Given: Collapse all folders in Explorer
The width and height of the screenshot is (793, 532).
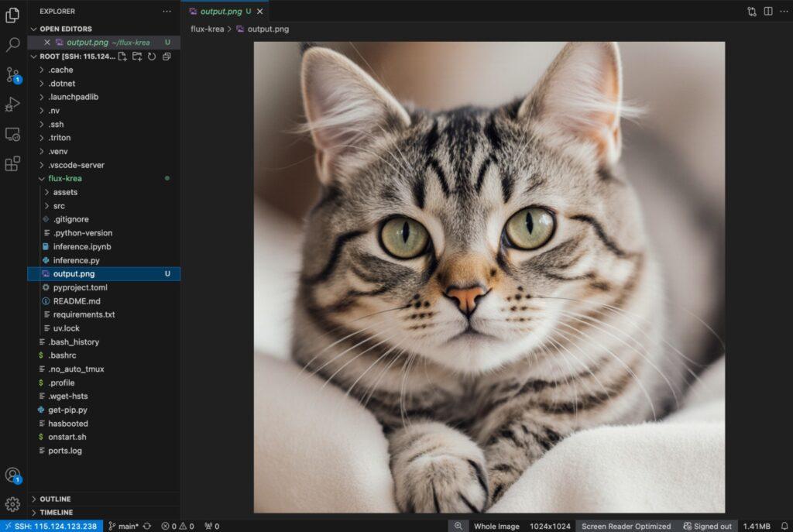Looking at the screenshot, I should click(166, 56).
